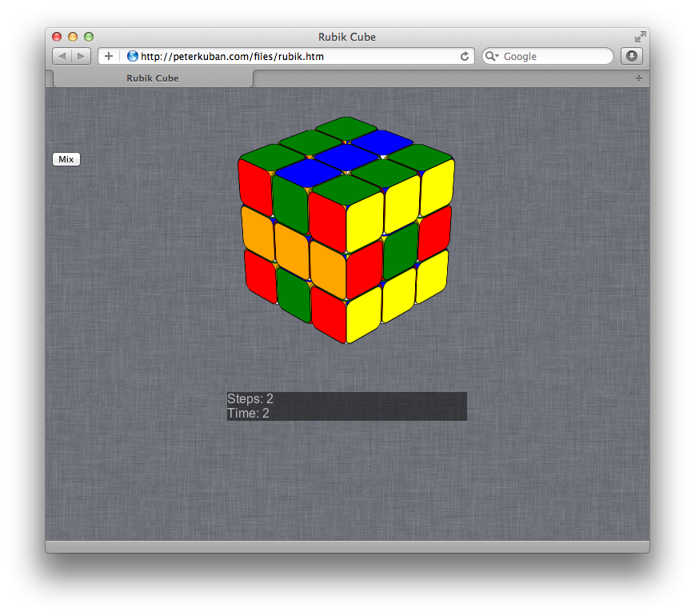The width and height of the screenshot is (695, 616).
Task: Click the Google search field
Action: [x=548, y=56]
